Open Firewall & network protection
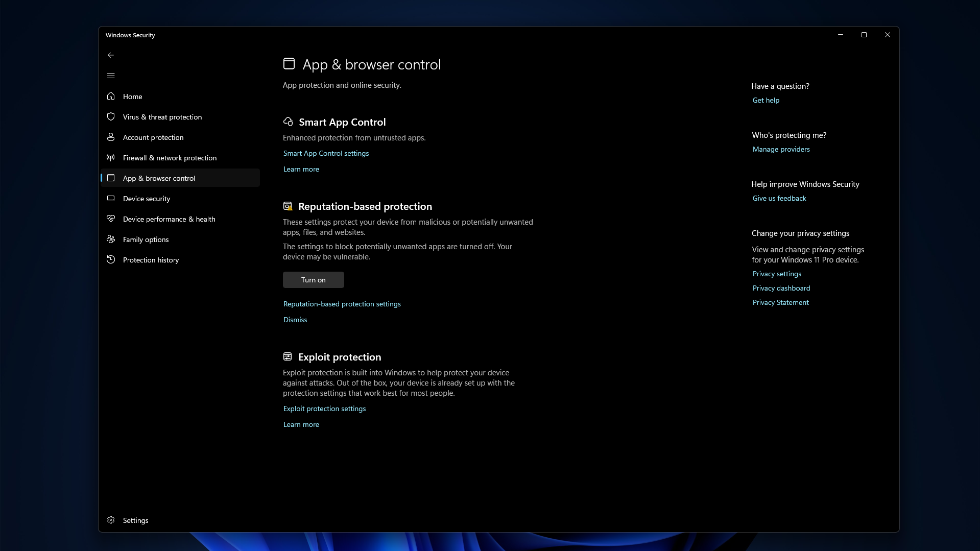980x551 pixels. click(x=180, y=157)
